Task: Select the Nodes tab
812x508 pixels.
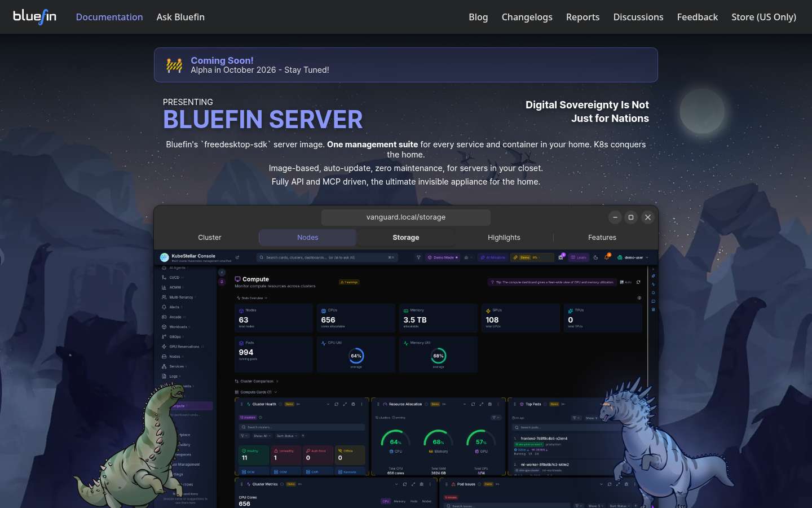Action: click(x=308, y=238)
